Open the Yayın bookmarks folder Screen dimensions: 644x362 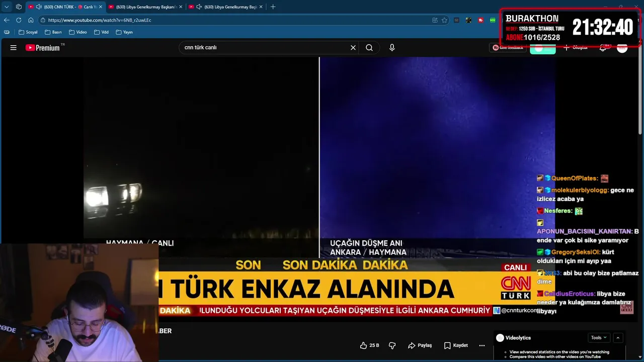124,32
